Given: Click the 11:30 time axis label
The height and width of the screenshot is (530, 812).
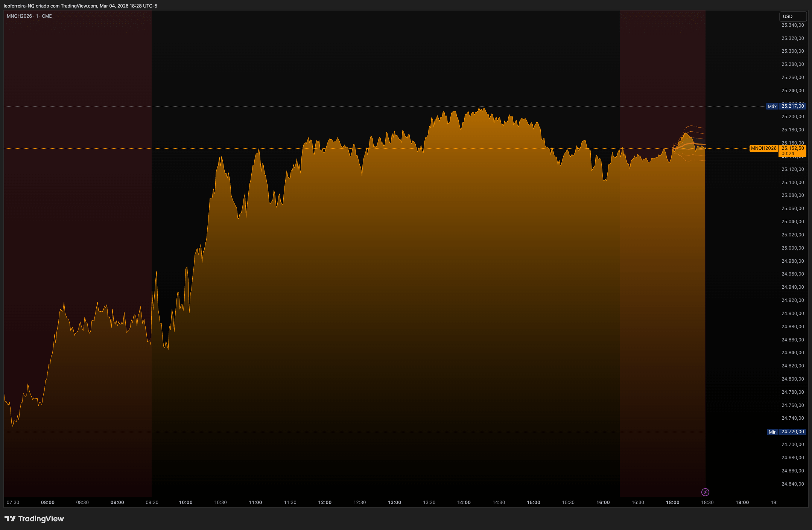Looking at the screenshot, I should [290, 503].
